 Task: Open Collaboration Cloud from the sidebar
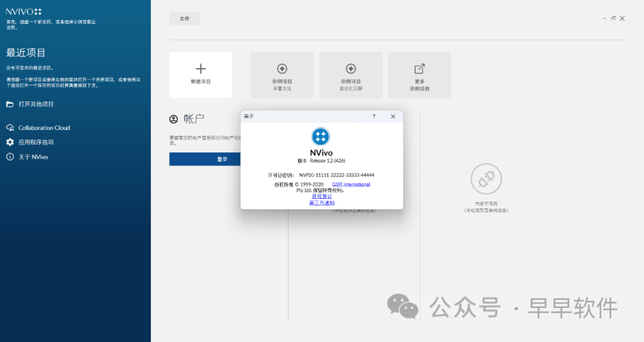[x=44, y=128]
